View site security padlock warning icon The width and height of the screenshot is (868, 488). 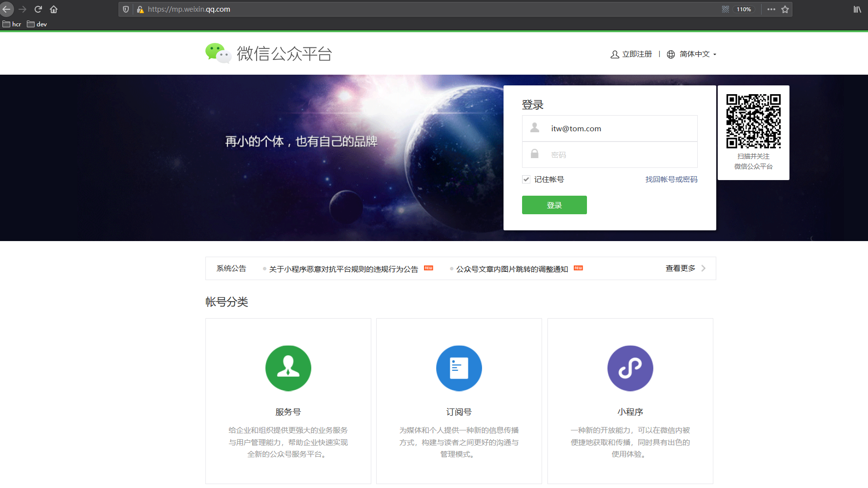click(140, 9)
